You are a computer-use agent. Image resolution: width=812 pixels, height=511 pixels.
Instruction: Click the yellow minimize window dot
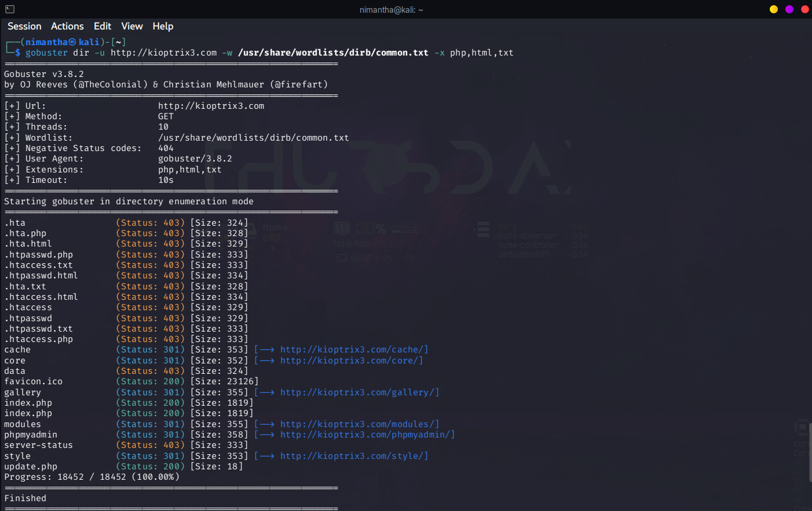click(773, 9)
